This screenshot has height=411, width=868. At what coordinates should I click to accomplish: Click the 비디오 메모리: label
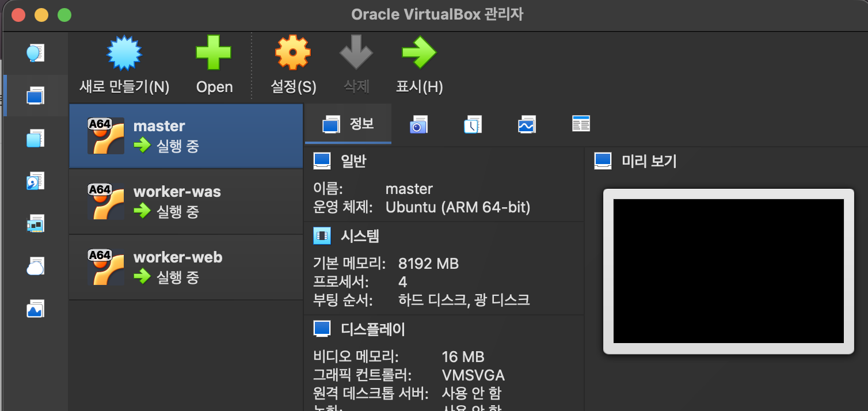(356, 357)
